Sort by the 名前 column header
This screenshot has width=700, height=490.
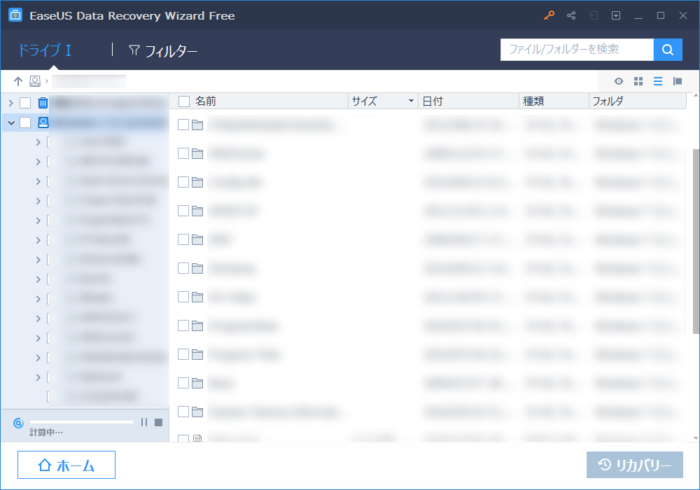205,101
